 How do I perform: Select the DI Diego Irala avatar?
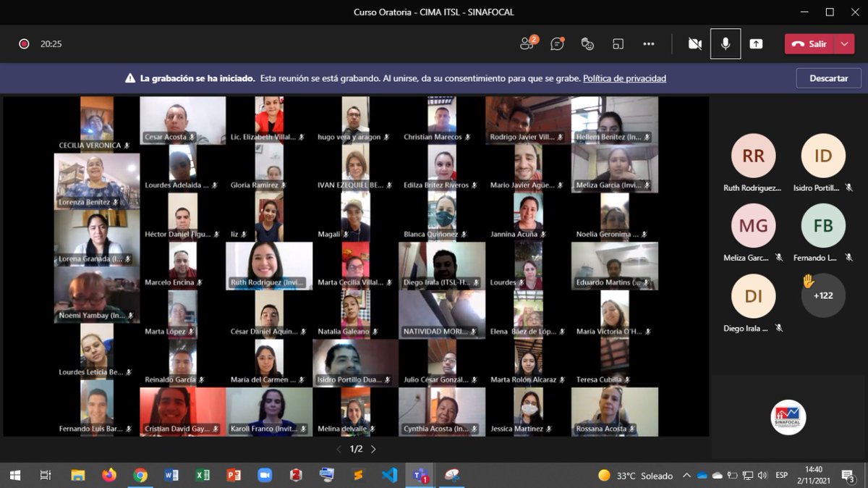point(753,295)
